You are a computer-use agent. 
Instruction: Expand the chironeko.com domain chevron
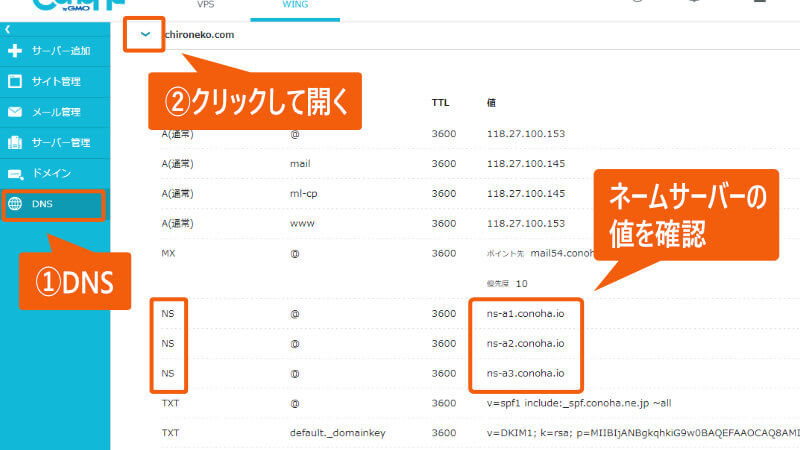click(x=145, y=34)
